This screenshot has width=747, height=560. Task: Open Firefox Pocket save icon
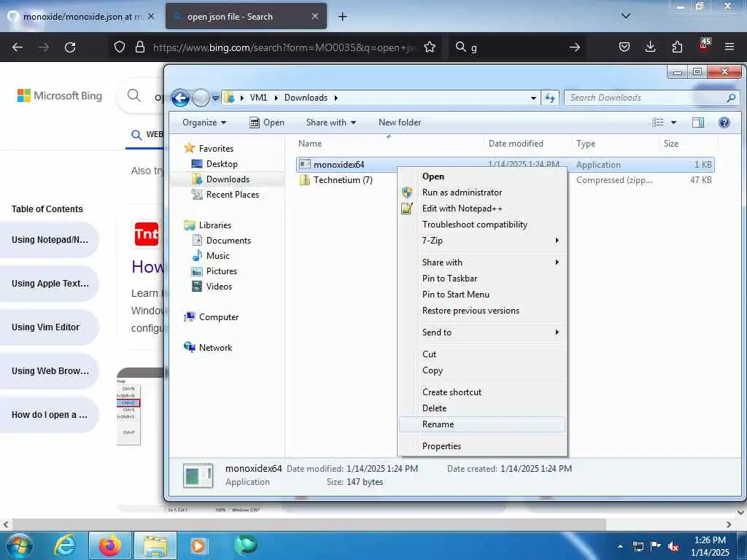pyautogui.click(x=624, y=47)
